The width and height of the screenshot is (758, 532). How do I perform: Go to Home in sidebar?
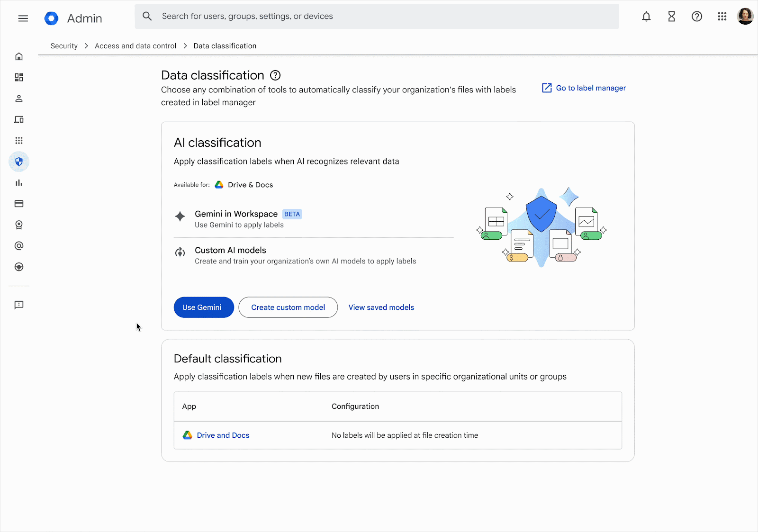19,56
